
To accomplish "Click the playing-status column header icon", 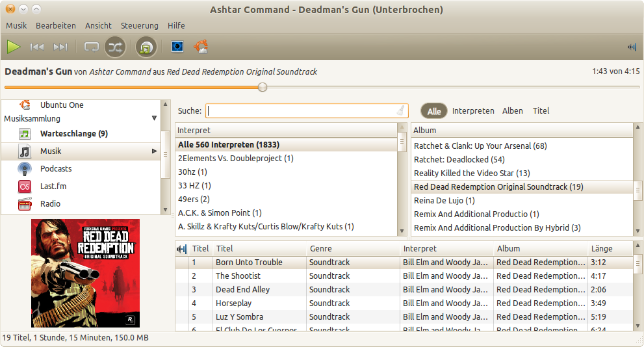I will coord(181,248).
